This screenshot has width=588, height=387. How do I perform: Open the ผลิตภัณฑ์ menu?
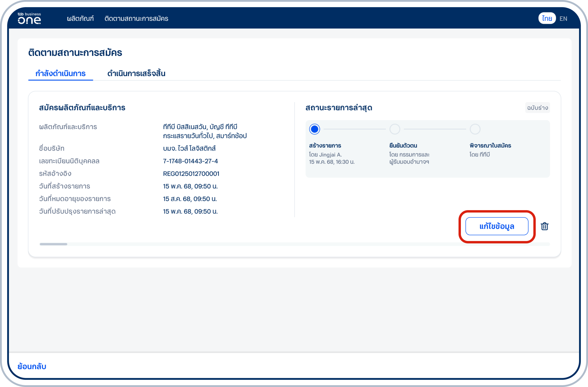[80, 18]
